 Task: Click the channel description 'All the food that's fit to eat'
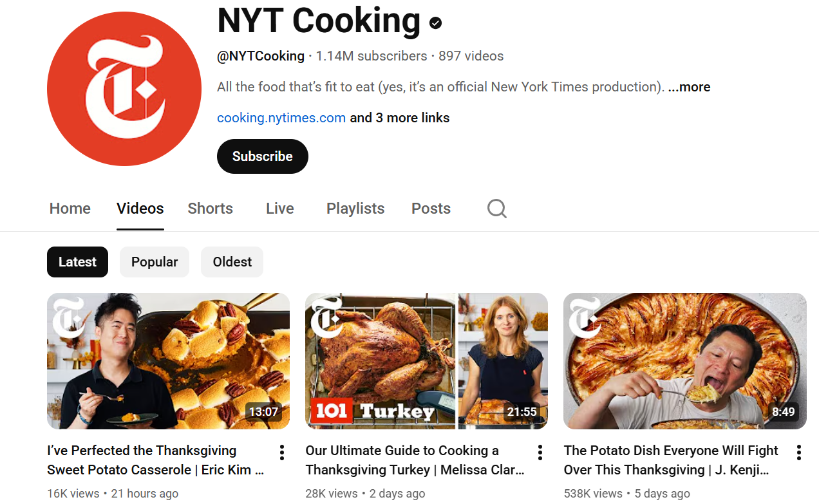click(441, 87)
